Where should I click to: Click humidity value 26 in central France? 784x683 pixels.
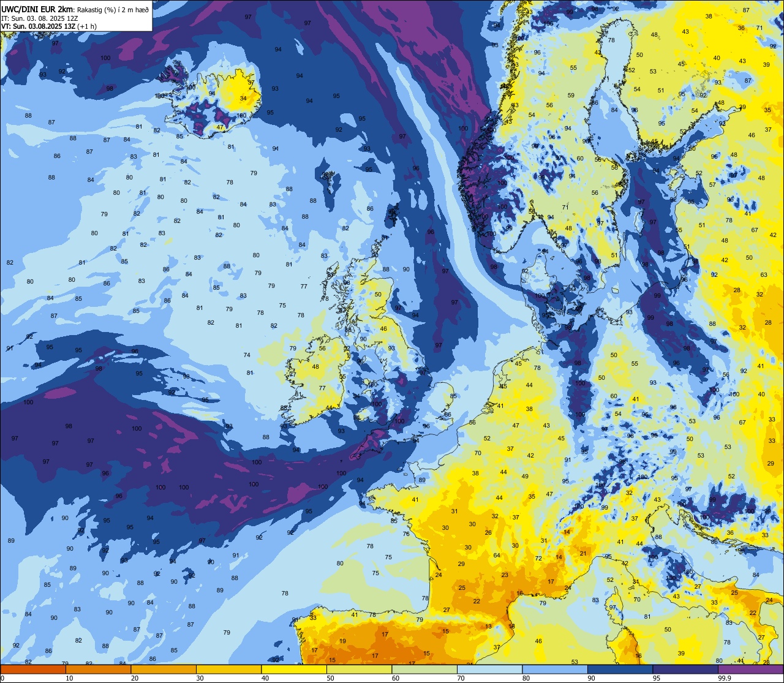pos(488,533)
